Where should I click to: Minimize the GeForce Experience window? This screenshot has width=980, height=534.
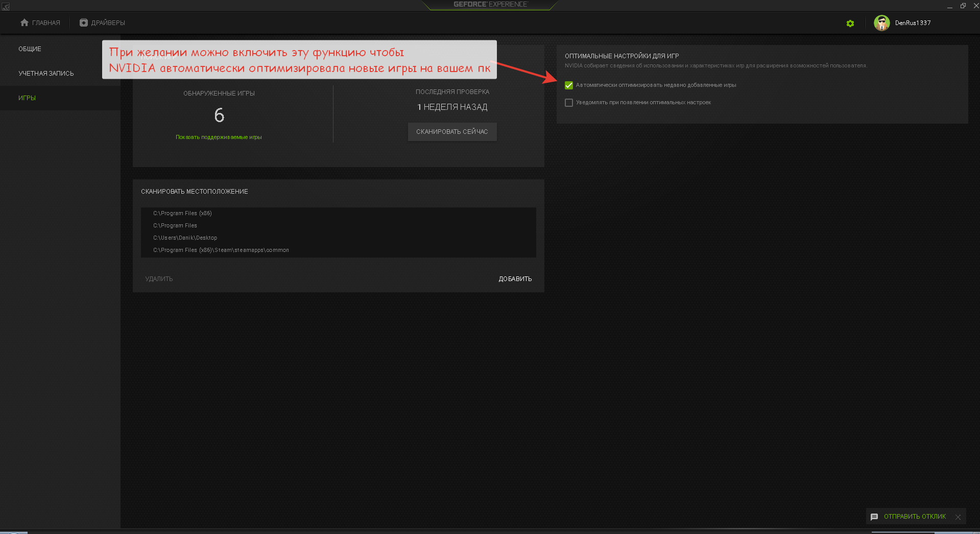coord(950,6)
